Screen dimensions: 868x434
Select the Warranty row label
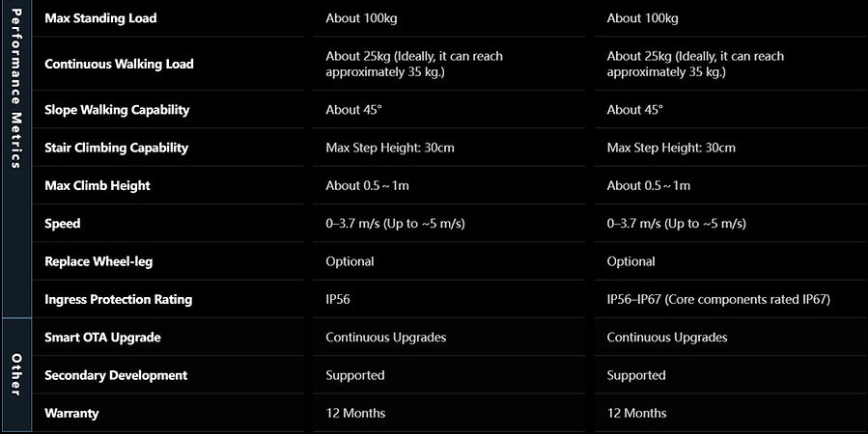pos(71,414)
